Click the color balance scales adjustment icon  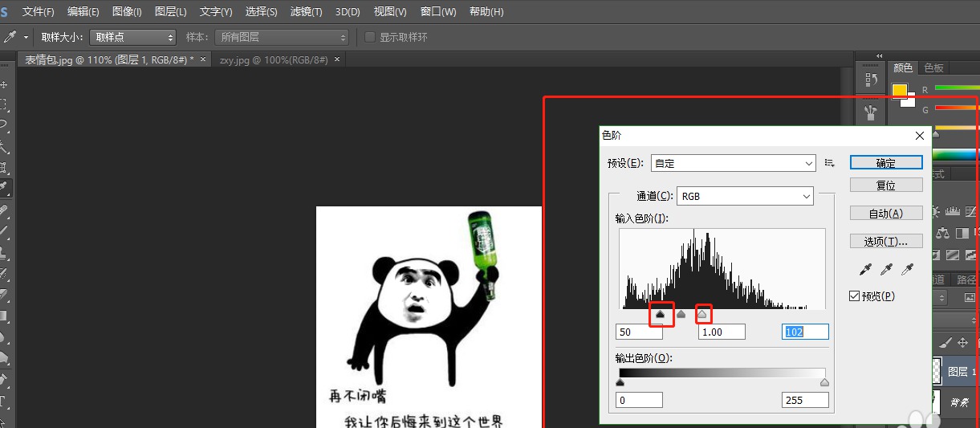[x=942, y=233]
